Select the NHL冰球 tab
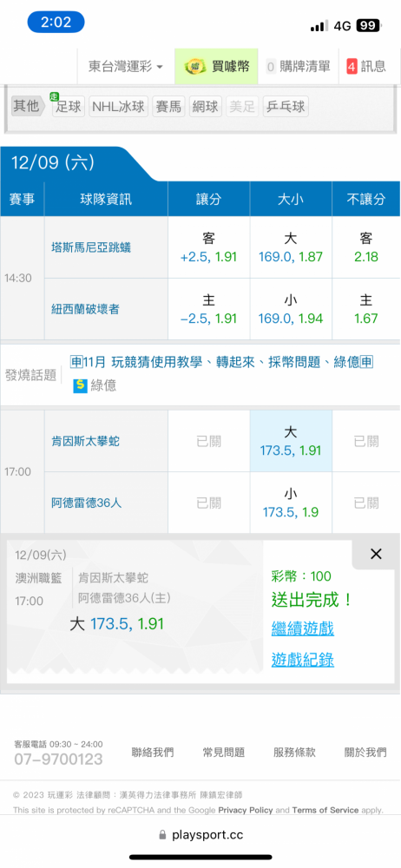401x868 pixels. point(119,106)
